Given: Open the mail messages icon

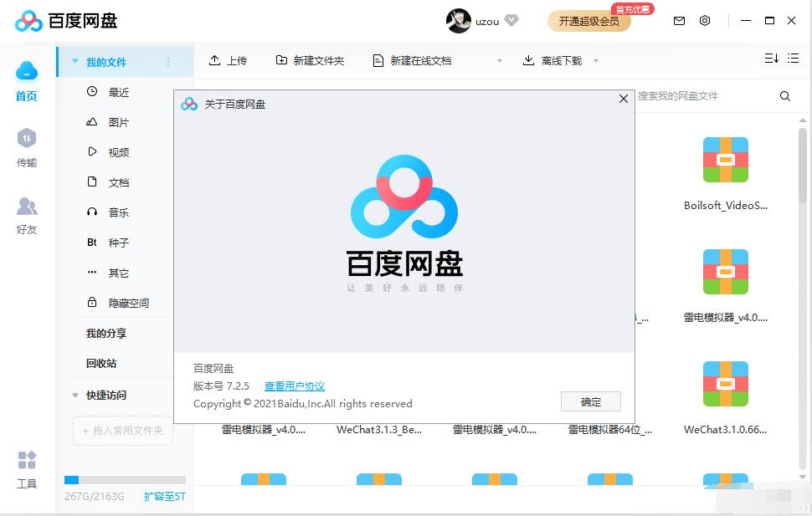Looking at the screenshot, I should [x=679, y=21].
